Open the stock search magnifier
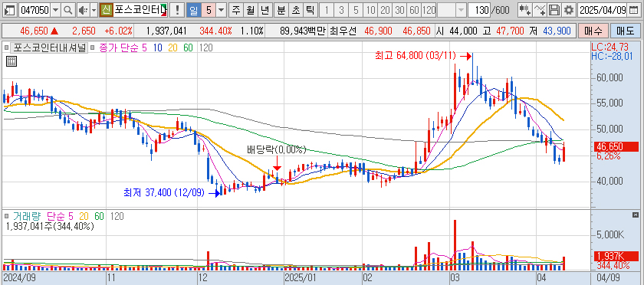The height and width of the screenshot is (285, 644). click(x=68, y=10)
